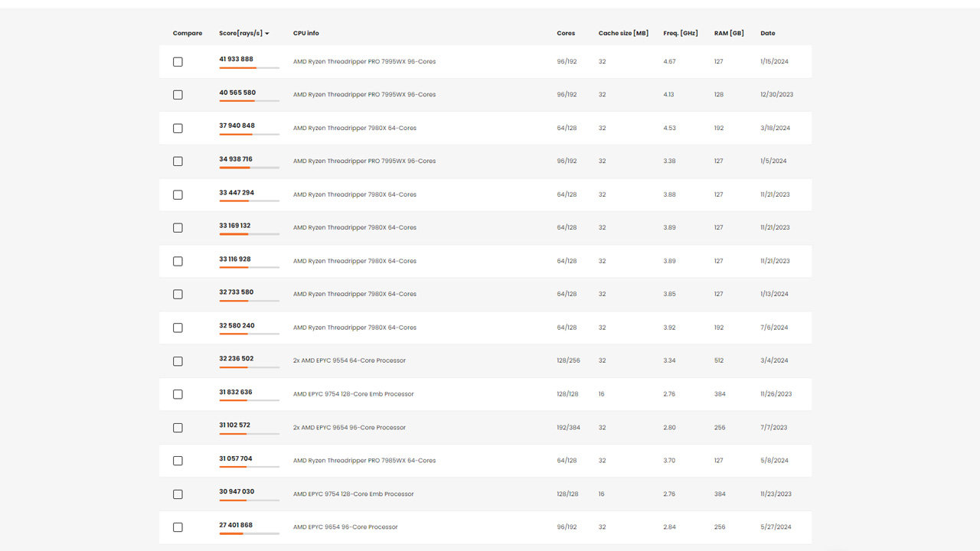Tick the compare box for 2x EPYC 9554 row

click(x=178, y=361)
